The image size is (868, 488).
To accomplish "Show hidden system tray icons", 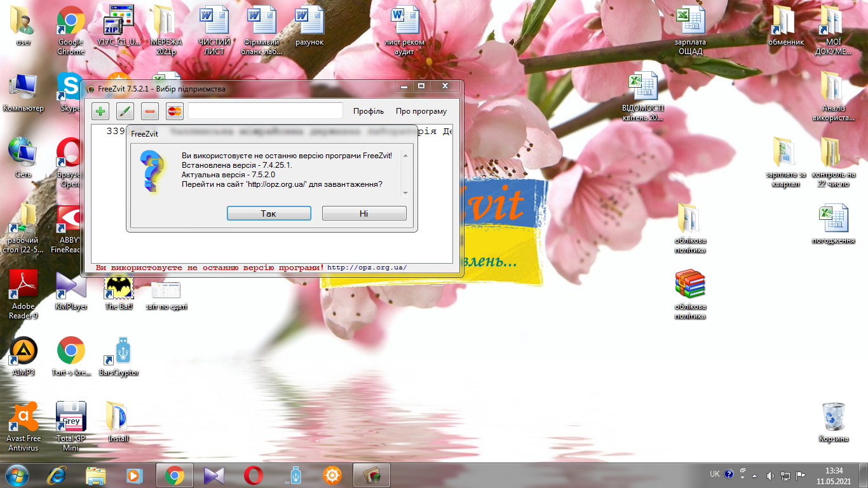I will 755,475.
